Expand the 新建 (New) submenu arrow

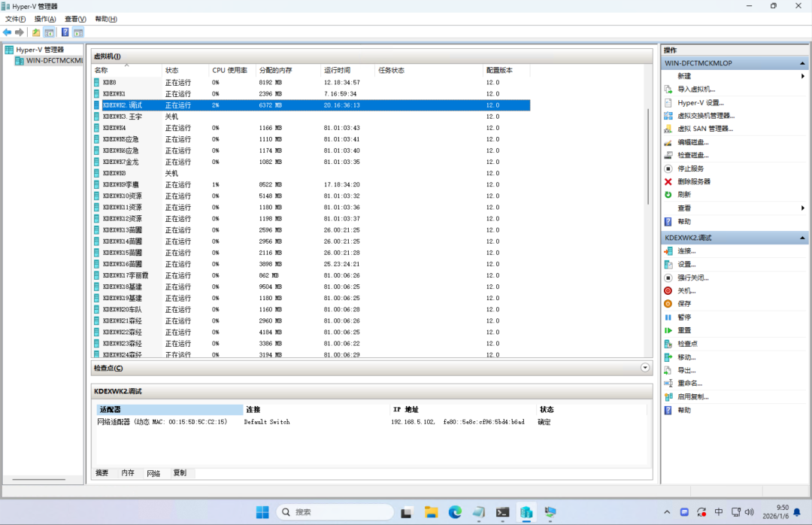point(803,76)
